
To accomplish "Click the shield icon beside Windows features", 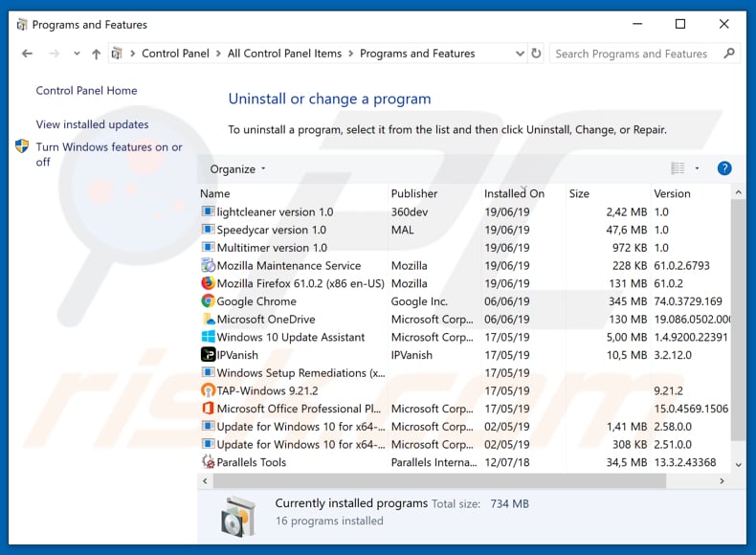I will pos(22,146).
